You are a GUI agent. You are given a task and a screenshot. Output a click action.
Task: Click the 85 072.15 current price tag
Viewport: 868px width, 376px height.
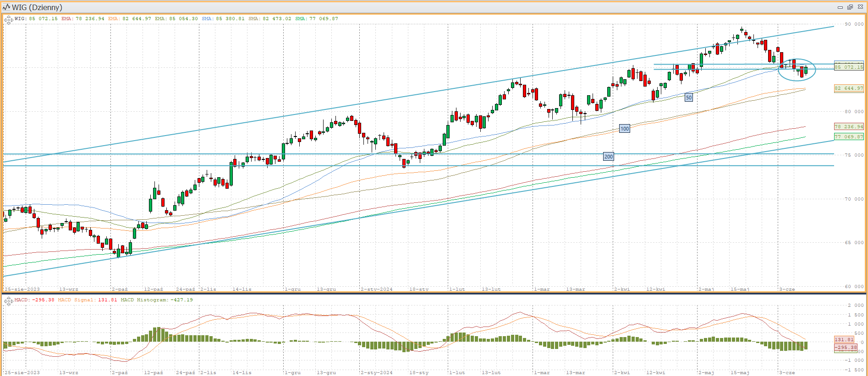tap(849, 67)
